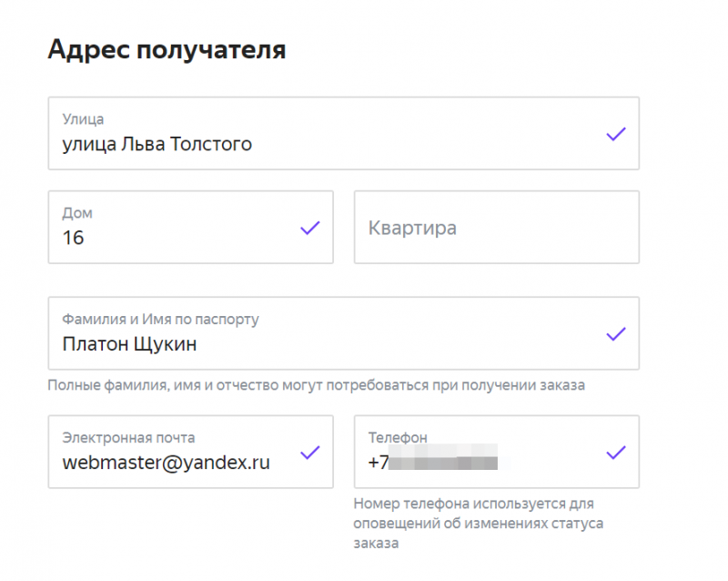The height and width of the screenshot is (581, 728).
Task: Click the name value 'Платон Щукин'
Action: pyautogui.click(x=129, y=344)
